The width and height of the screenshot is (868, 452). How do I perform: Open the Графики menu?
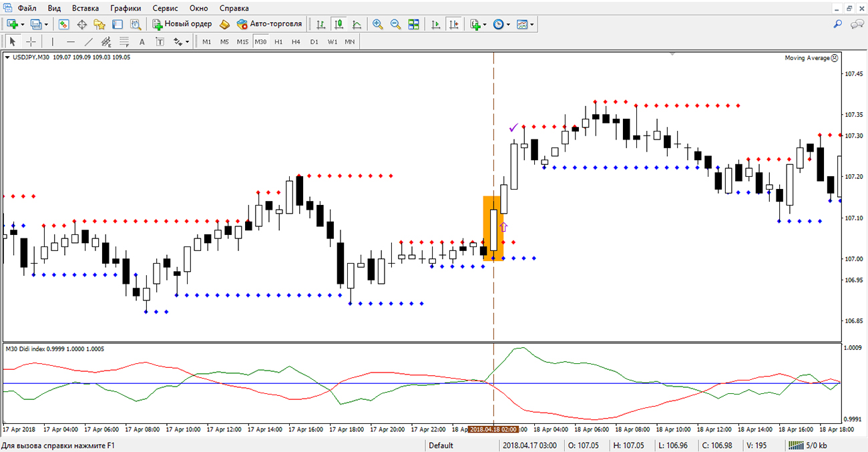click(126, 8)
